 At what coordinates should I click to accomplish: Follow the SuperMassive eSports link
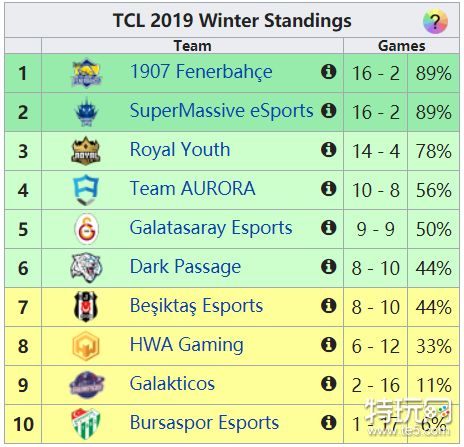pos(221,111)
